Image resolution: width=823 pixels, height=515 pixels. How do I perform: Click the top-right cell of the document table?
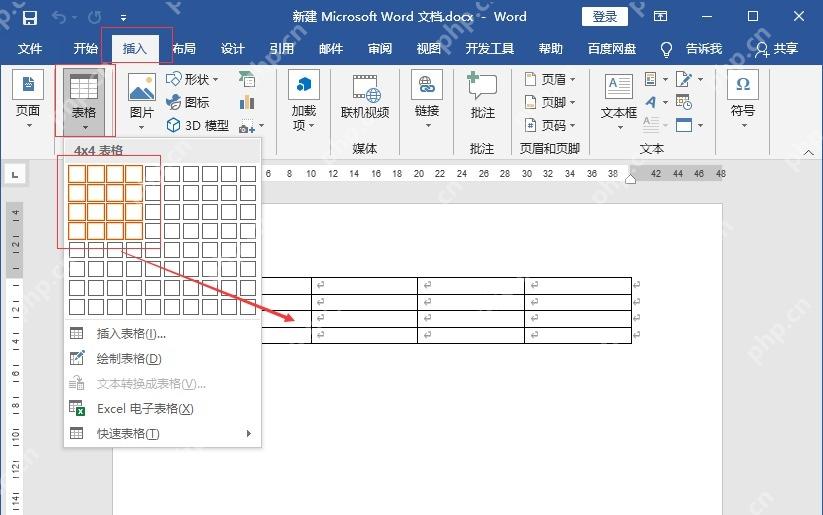coord(578,286)
